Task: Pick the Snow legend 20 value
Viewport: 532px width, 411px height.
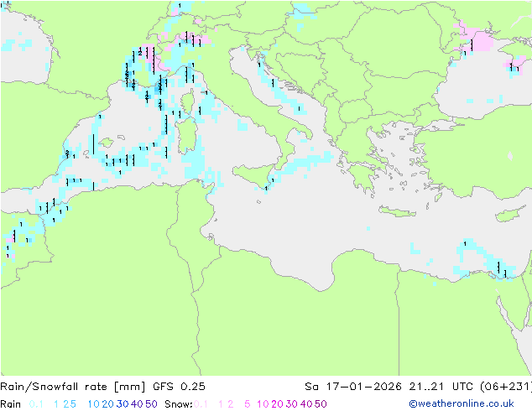Action: coord(277,404)
